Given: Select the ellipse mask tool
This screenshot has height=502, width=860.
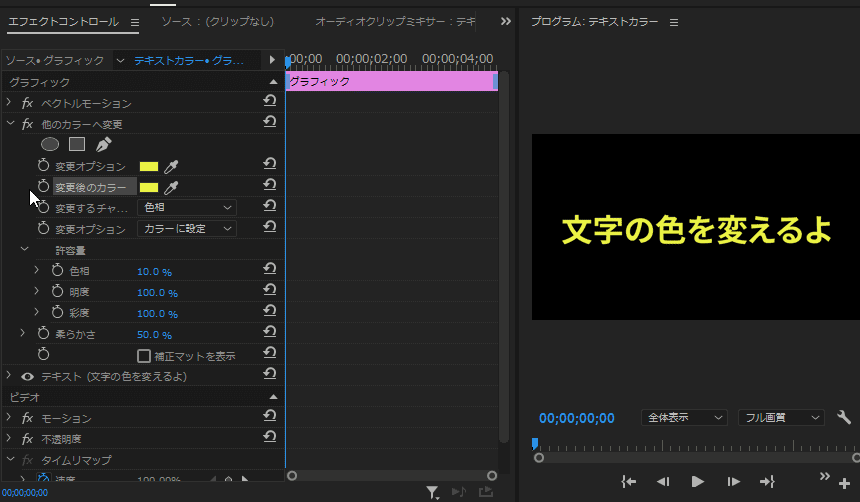Looking at the screenshot, I should click(x=50, y=144).
